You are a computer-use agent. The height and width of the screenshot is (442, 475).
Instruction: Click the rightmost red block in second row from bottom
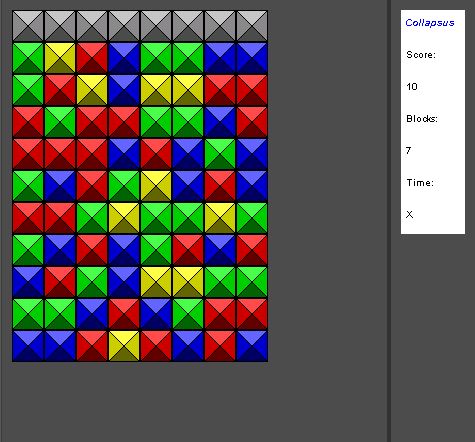pyautogui.click(x=252, y=314)
